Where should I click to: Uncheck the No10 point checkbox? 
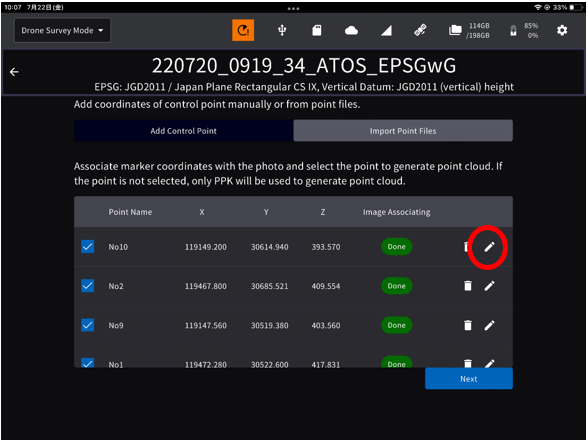click(x=87, y=247)
